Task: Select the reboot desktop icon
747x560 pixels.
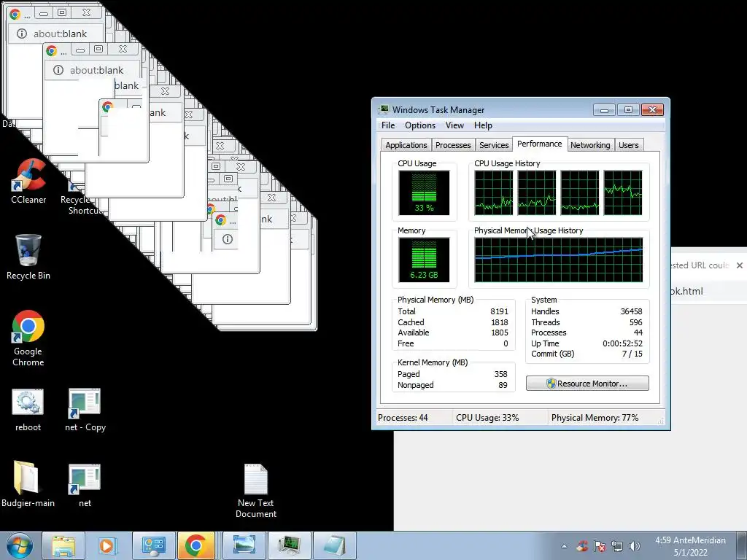Action: 28,411
